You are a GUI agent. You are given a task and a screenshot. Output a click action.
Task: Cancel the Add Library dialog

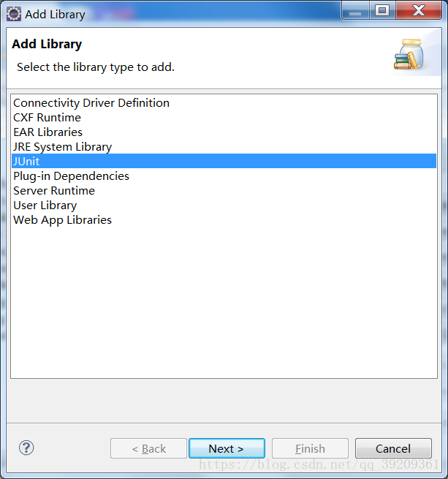coord(393,448)
